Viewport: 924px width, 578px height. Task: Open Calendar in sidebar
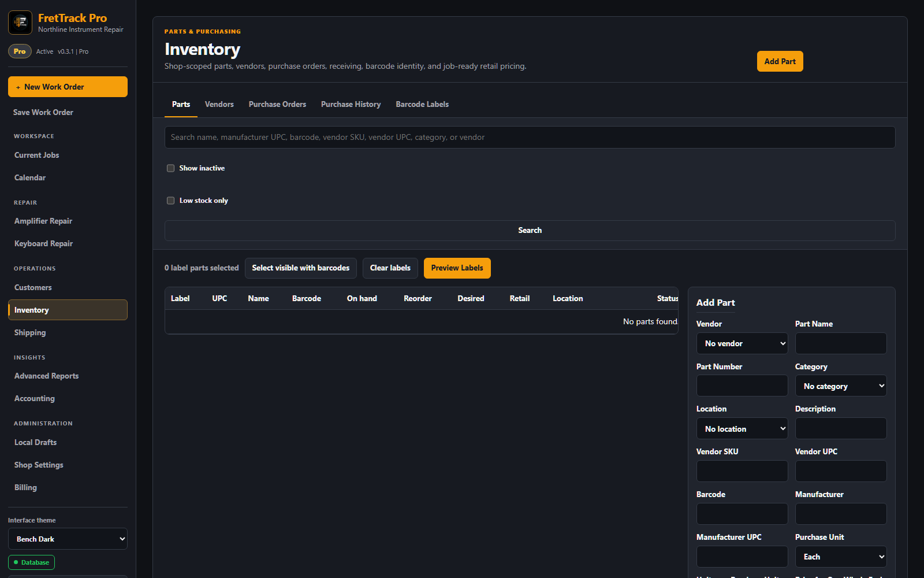click(68, 177)
